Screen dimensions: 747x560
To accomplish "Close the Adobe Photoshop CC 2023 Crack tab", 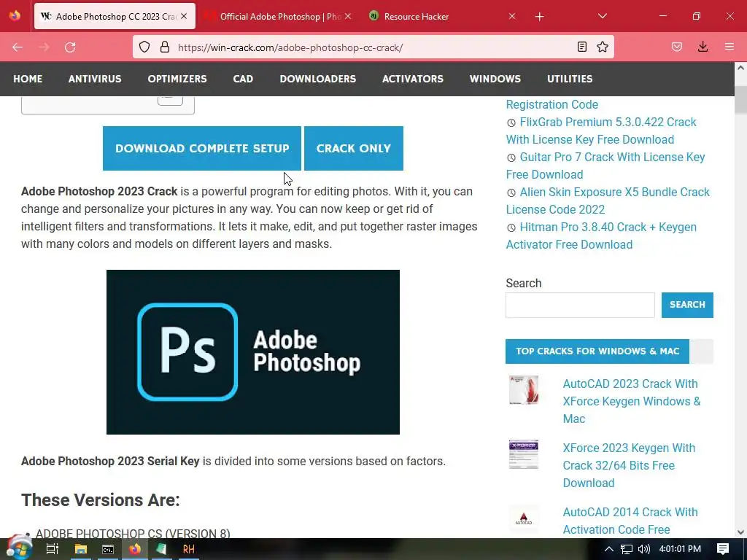I will tap(184, 16).
